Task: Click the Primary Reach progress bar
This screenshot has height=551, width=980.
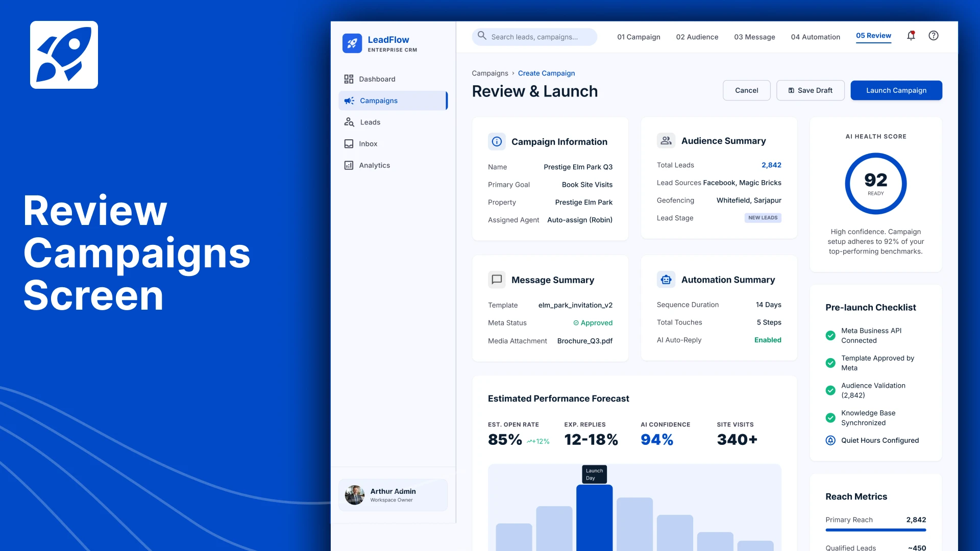Action: [875, 530]
